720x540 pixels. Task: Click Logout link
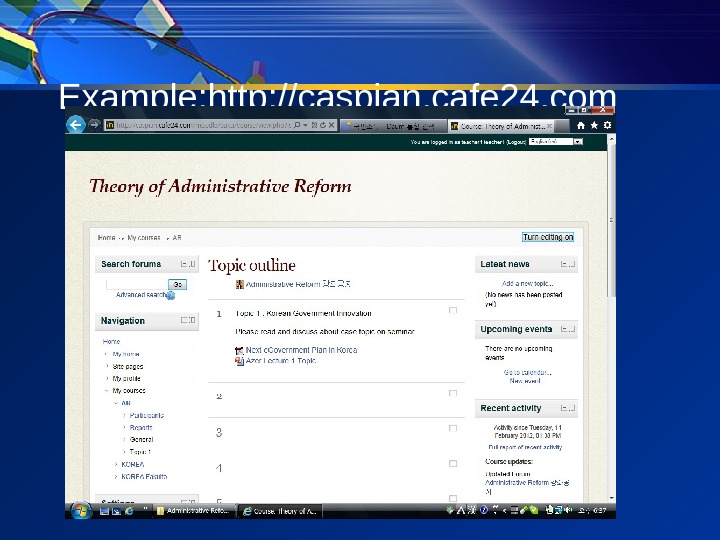click(x=516, y=142)
